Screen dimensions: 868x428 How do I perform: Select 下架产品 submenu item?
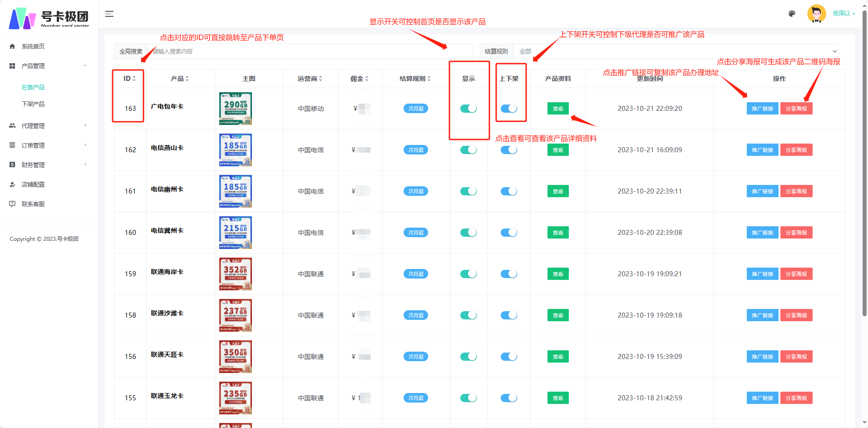pos(33,104)
